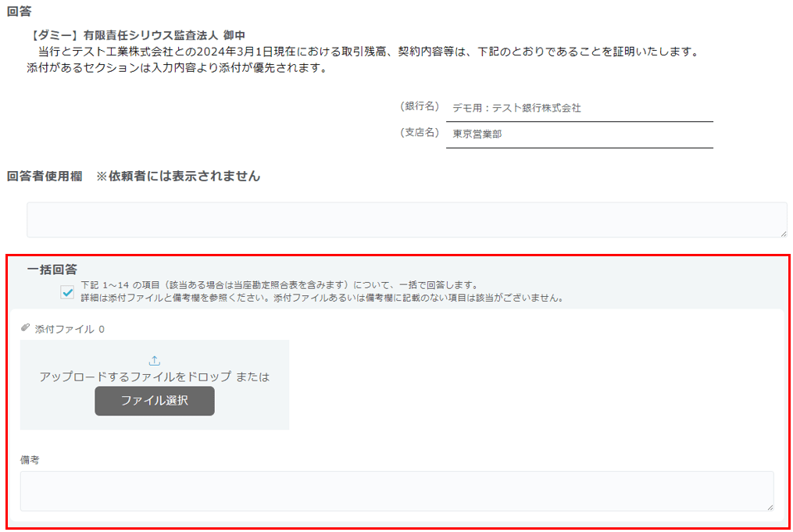793x532 pixels.
Task: Click the upload arrow icon in drop zone
Action: [x=154, y=360]
